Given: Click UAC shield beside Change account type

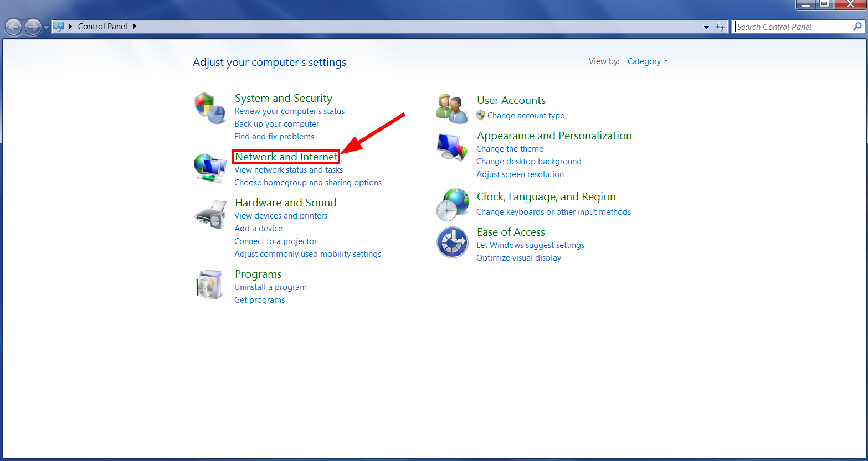Looking at the screenshot, I should 481,115.
